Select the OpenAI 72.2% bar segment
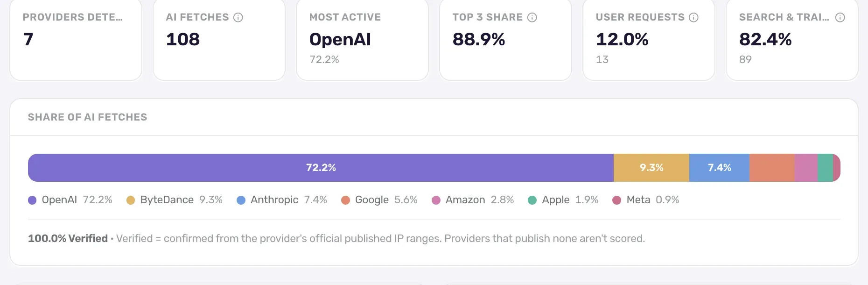This screenshot has height=285, width=868. pos(321,168)
